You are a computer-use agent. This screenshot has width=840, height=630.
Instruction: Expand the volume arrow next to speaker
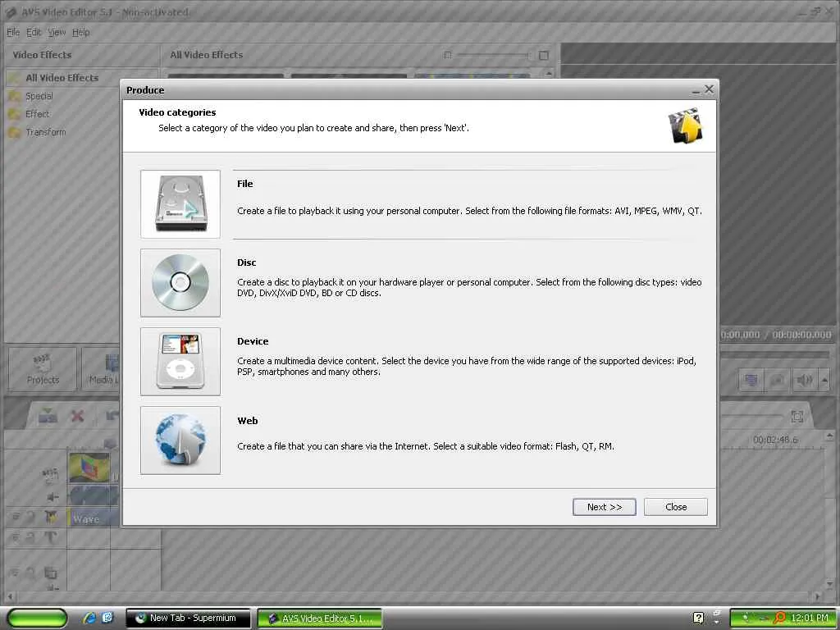[x=824, y=381]
